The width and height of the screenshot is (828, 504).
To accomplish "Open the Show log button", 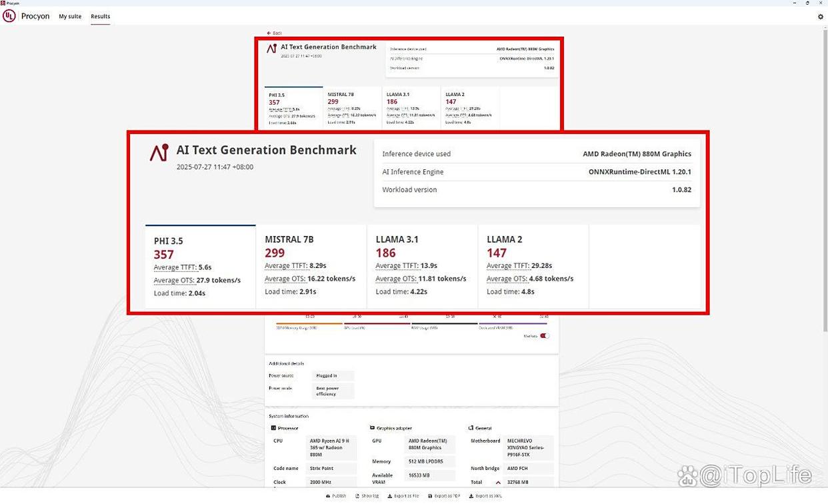I will pos(367,496).
